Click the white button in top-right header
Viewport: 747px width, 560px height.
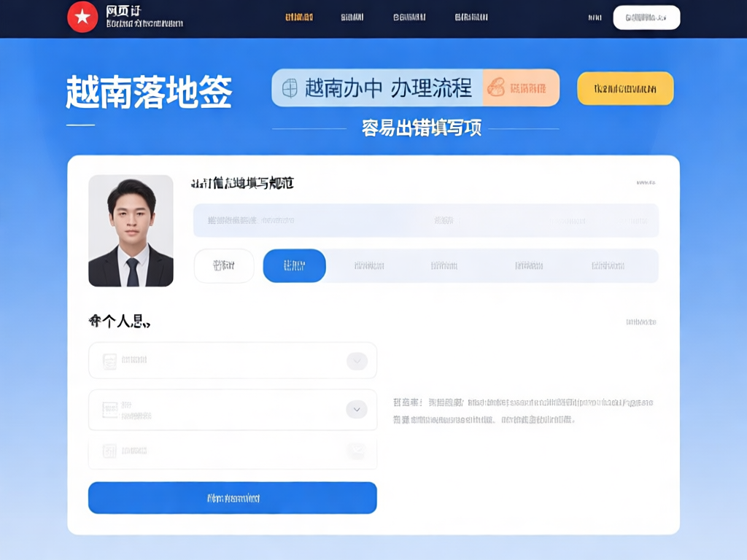click(646, 17)
